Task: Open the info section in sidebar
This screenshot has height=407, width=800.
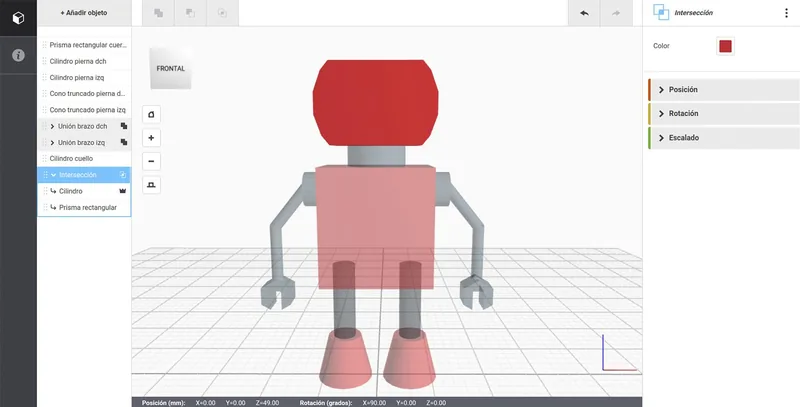Action: [x=18, y=55]
